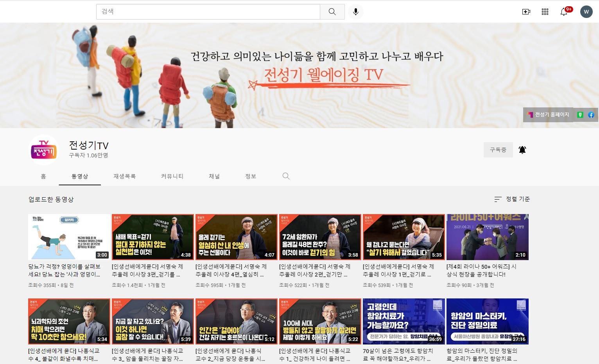Screen dimensions: 599x364
Task: Open title 나흥식 교수 3_ 암을 물리치는 꿀잠
Action: pyautogui.click(x=148, y=355)
